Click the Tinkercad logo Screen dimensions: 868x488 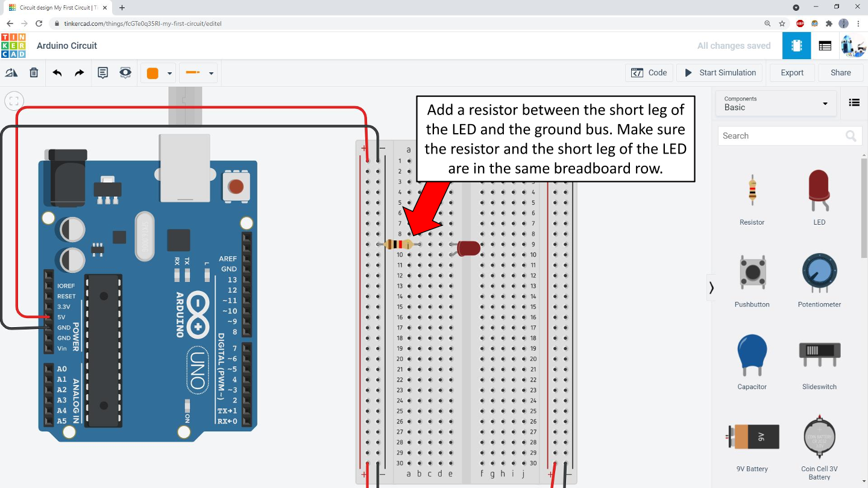[x=13, y=45]
